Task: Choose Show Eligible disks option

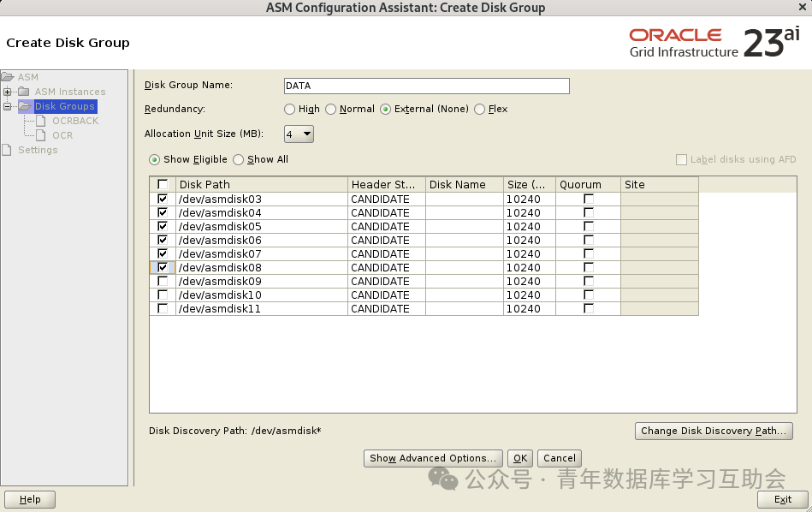Action: (154, 159)
